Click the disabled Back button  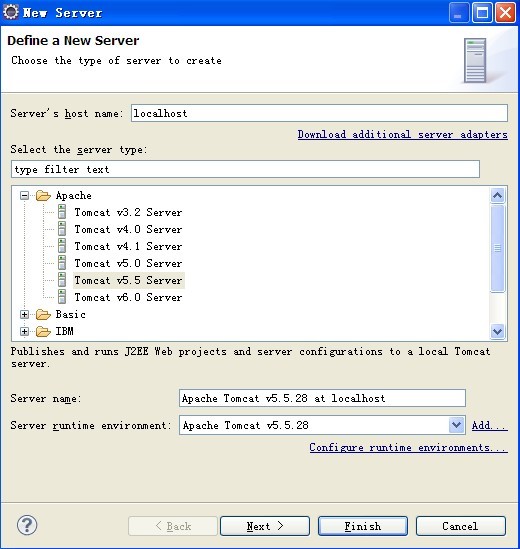pos(173,526)
